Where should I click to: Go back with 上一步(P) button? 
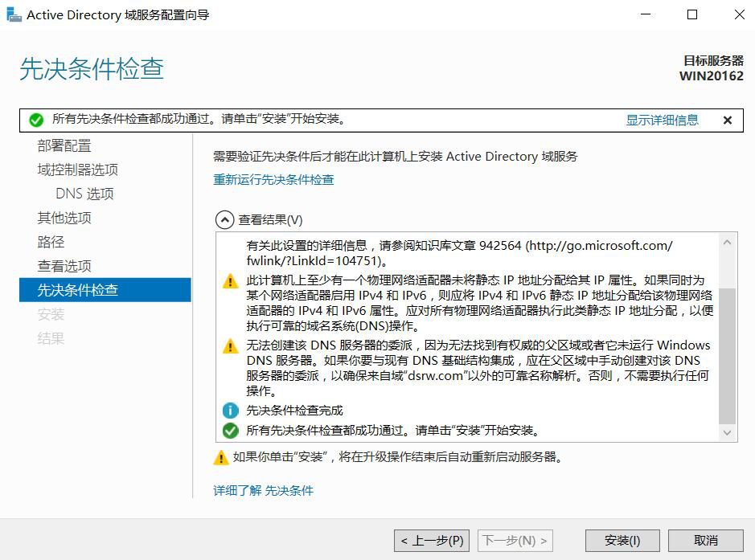(432, 541)
